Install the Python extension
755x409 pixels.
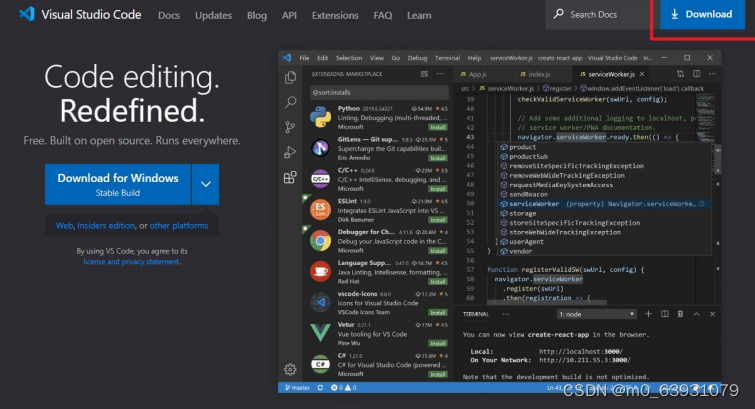pos(438,127)
